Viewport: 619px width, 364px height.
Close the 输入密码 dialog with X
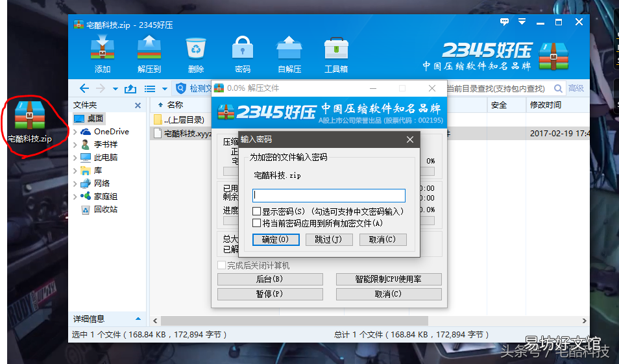point(410,140)
